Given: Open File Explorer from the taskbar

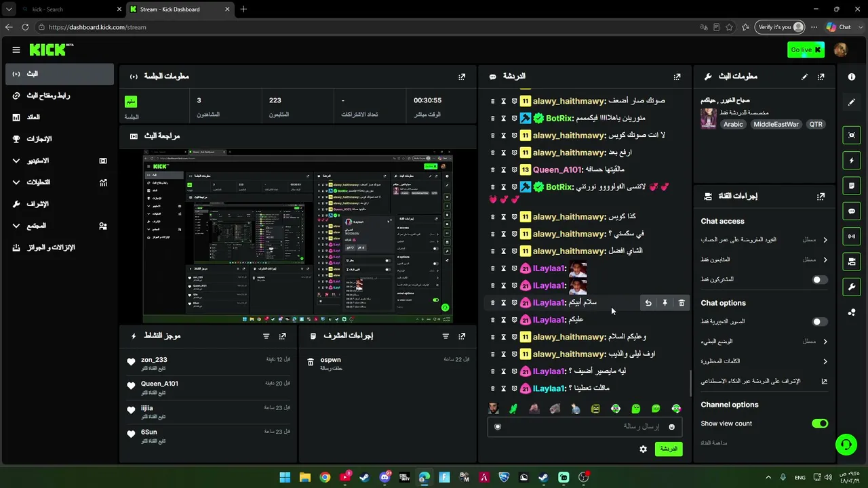Looking at the screenshot, I should coord(305,478).
